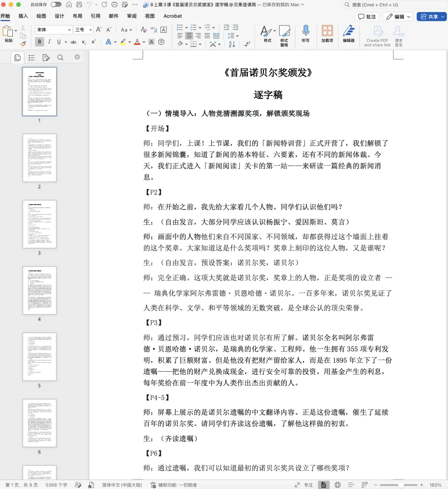The image size is (448, 489).
Task: Increase font size with A^ icon
Action: [99, 29]
